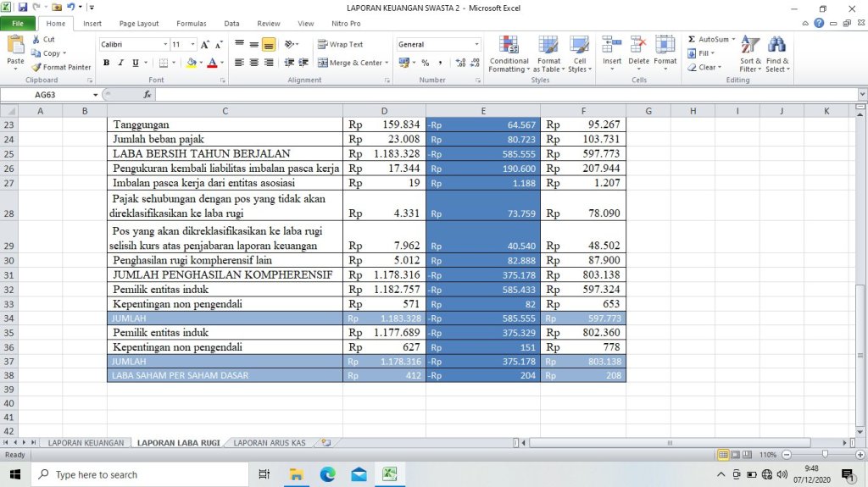Click the Format Painter brush icon
The image size is (868, 487).
36,67
